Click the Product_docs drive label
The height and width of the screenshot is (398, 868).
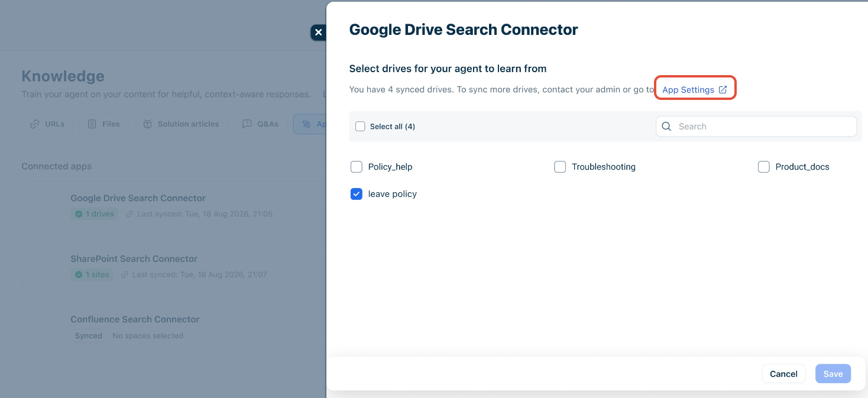[802, 167]
